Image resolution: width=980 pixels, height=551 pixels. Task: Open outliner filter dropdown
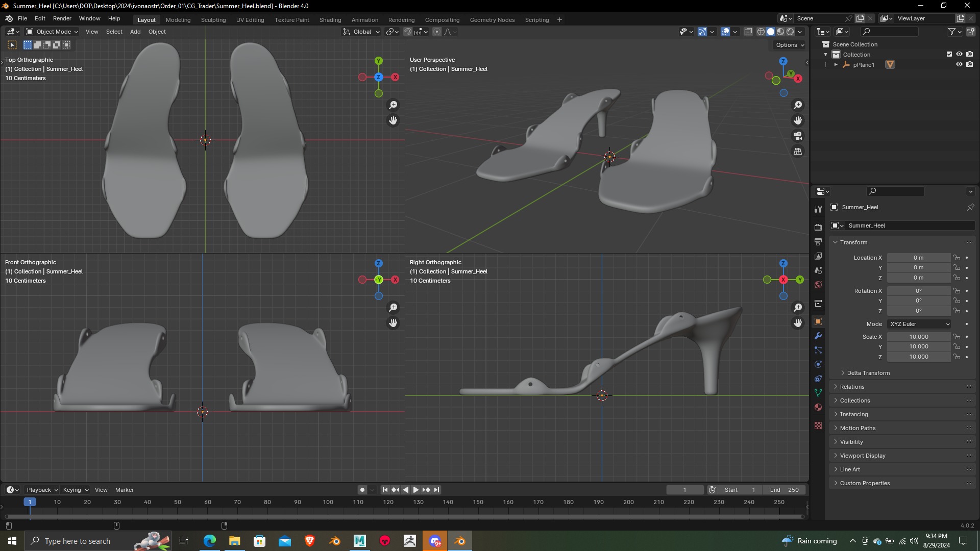tap(954, 32)
